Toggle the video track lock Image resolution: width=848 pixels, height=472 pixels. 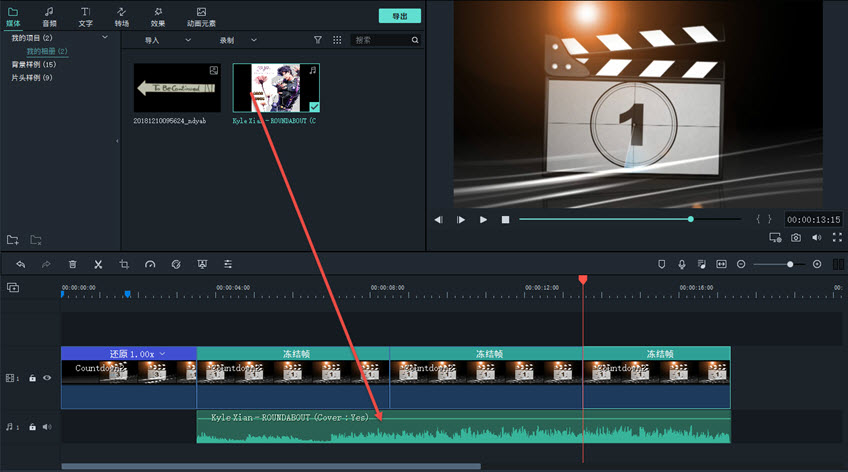[32, 378]
